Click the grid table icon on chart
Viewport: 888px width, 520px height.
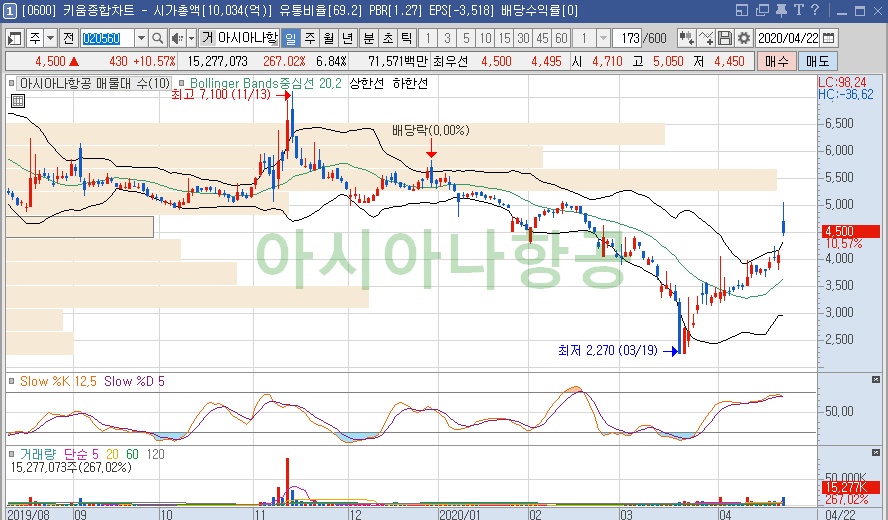click(x=18, y=101)
